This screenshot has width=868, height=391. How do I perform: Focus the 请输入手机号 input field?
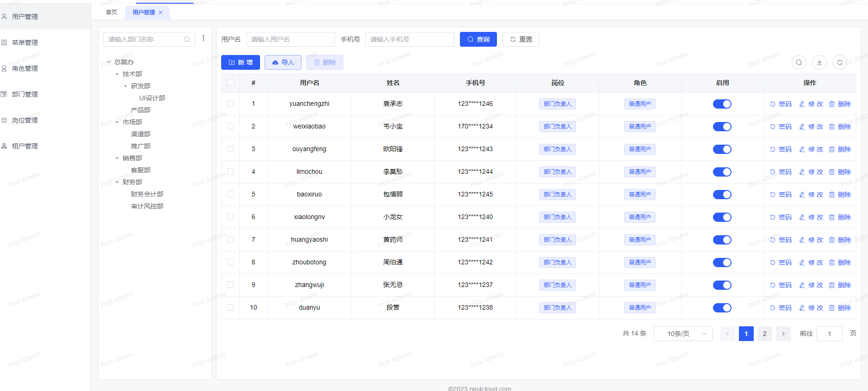(409, 39)
